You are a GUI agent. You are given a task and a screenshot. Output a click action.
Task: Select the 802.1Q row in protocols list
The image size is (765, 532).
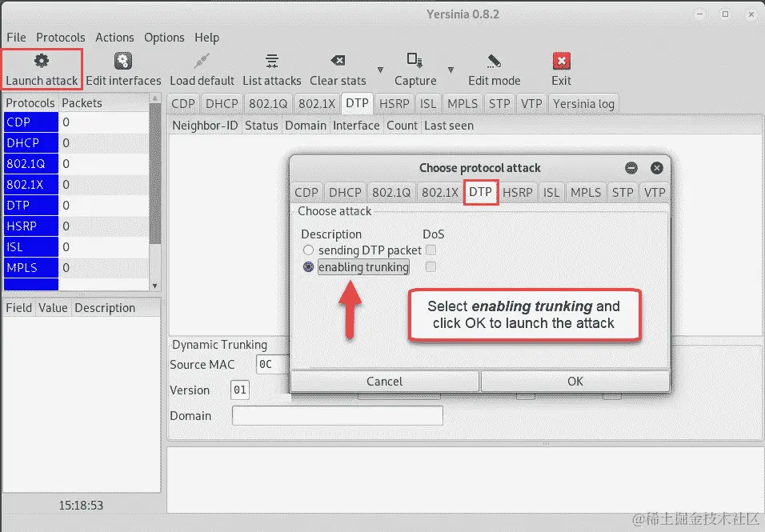[x=76, y=164]
